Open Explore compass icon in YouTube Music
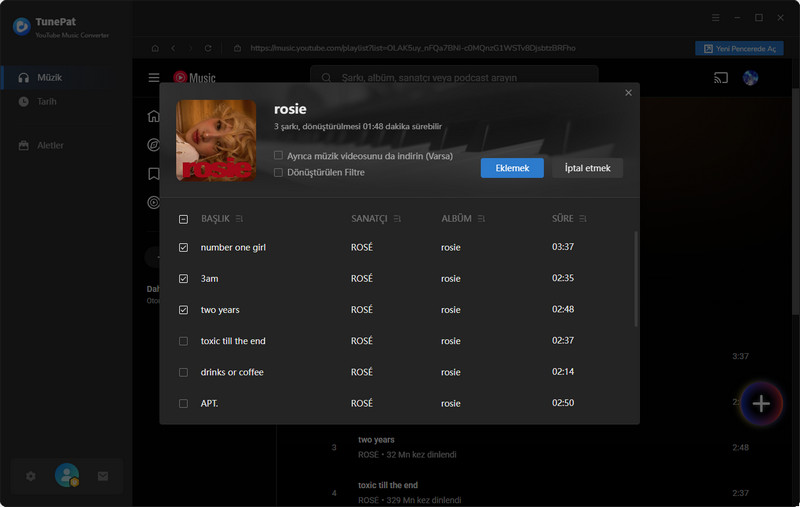 click(154, 145)
